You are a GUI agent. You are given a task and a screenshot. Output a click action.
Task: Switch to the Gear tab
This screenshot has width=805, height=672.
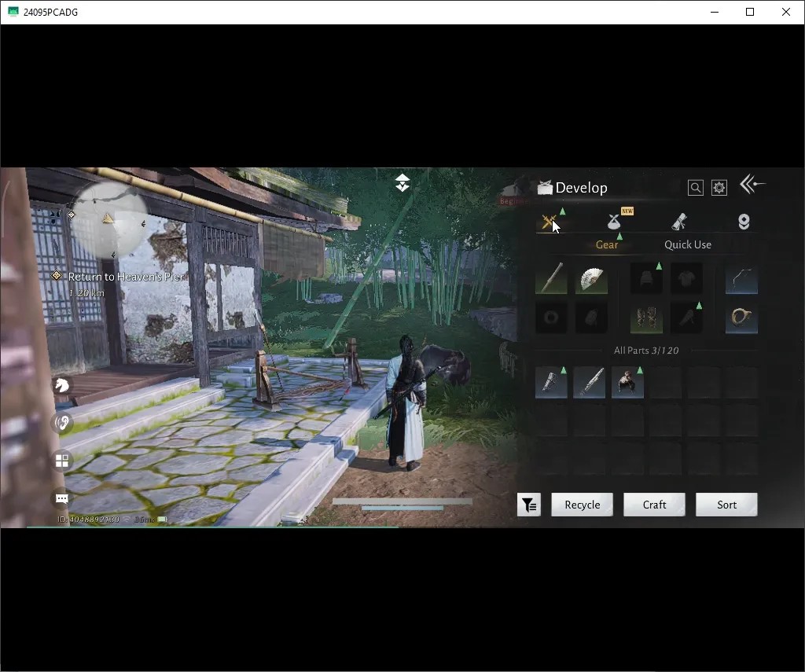pos(607,245)
